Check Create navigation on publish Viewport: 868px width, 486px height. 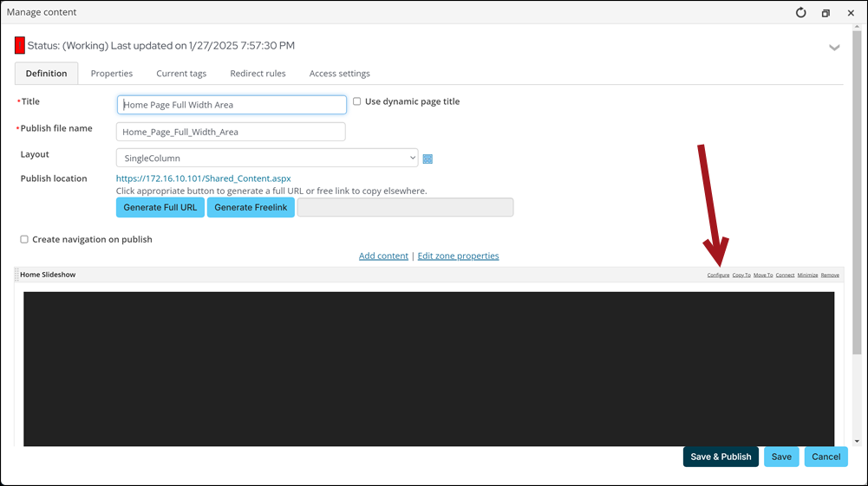24,239
